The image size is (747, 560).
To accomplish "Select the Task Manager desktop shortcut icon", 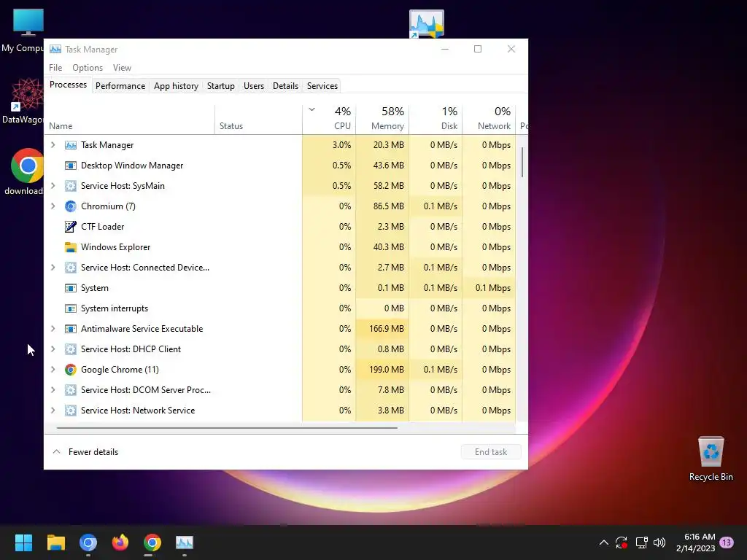I will click(426, 24).
